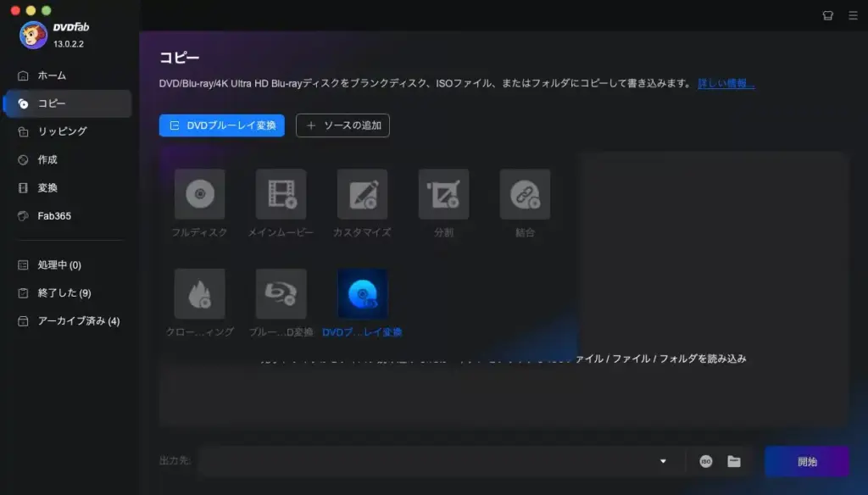Open the 詳しい情報 link
868x495 pixels.
pos(725,83)
